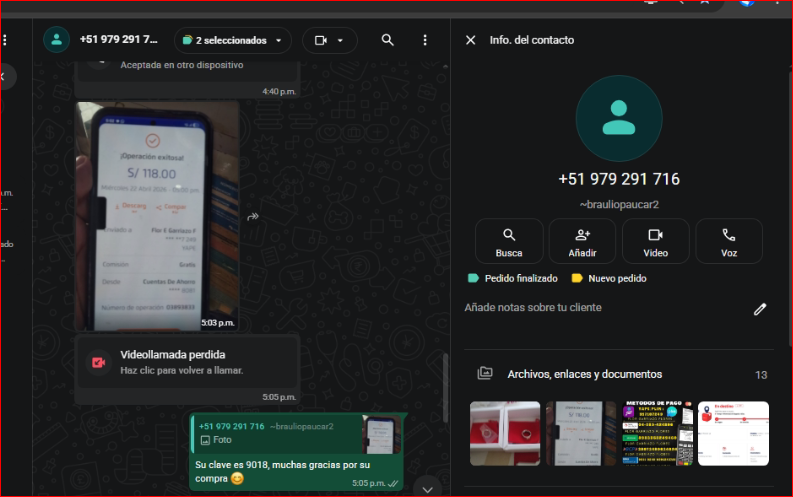The height and width of the screenshot is (497, 793).
Task: Click the Añadir contact button
Action: click(x=582, y=241)
